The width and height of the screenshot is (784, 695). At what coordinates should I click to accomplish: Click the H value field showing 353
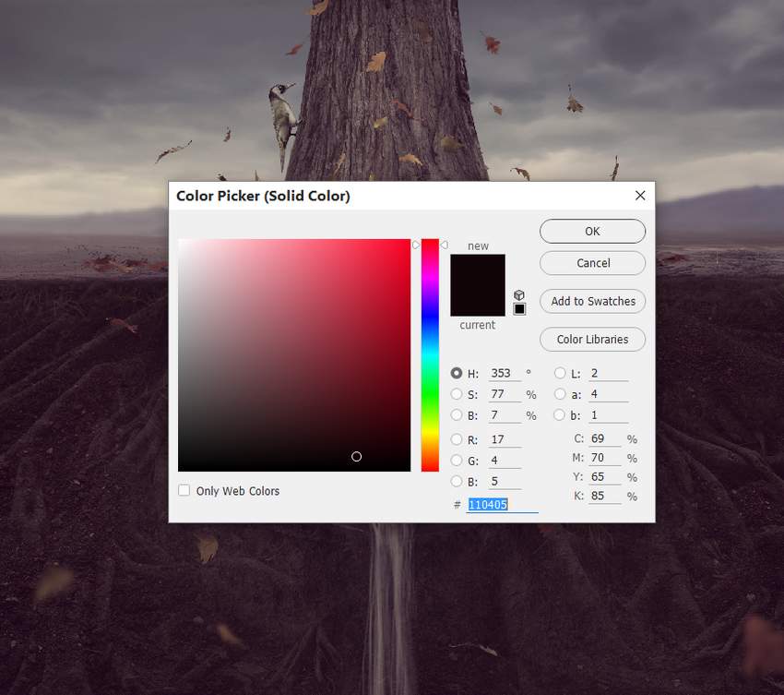[x=504, y=373]
